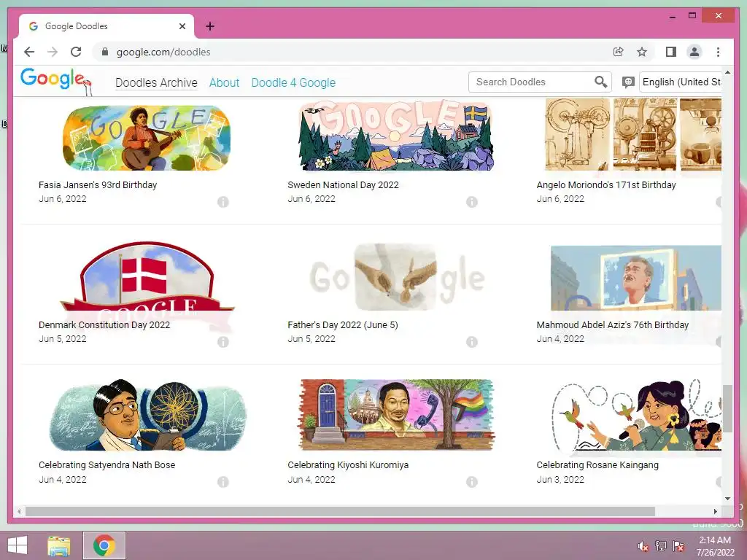Show info for Fasia Jansen's 93rd Birthday doodle

[x=223, y=202]
